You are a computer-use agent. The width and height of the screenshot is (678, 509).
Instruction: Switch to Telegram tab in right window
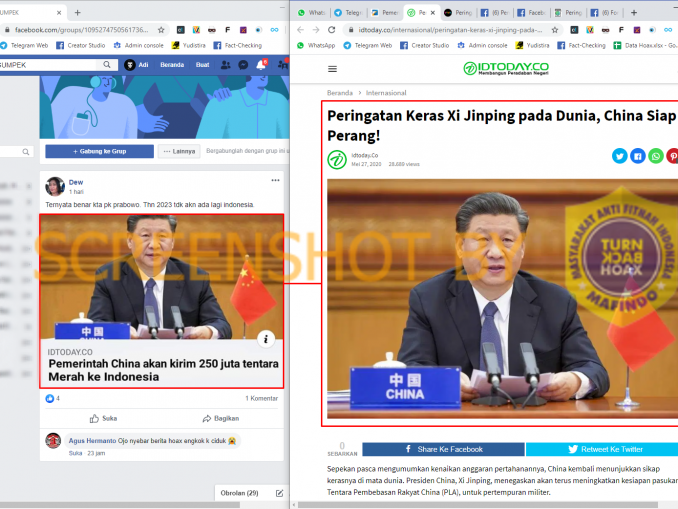point(349,13)
